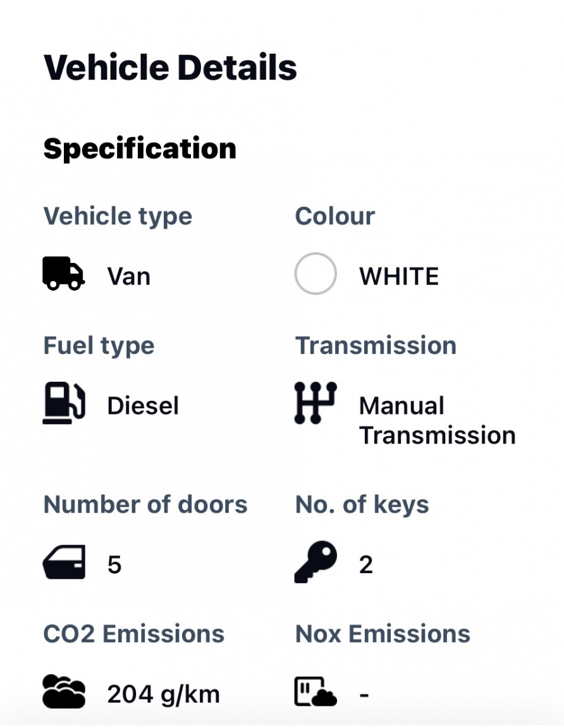Click the Transmission label
Viewport: 564px width, 728px height.
376,346
